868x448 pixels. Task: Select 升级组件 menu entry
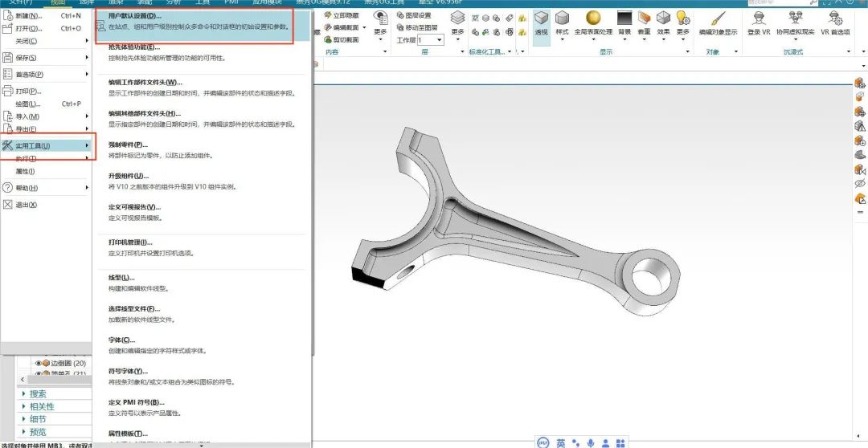point(202,181)
